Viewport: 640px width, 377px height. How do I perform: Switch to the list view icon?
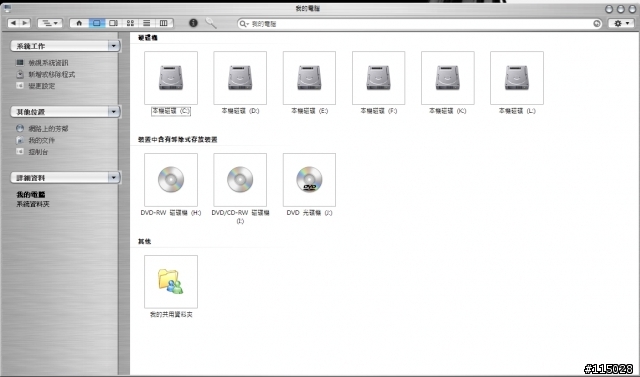point(147,23)
